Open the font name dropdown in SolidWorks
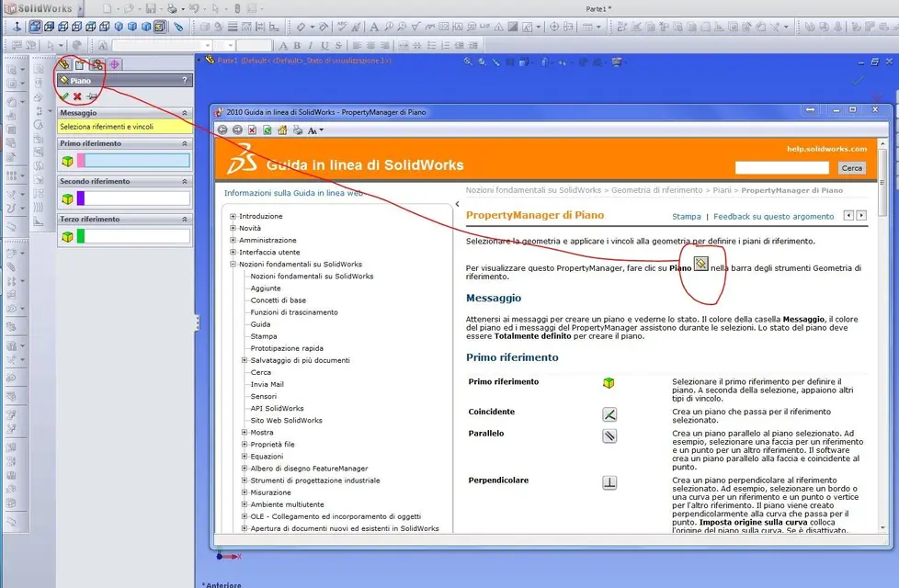 207,45
